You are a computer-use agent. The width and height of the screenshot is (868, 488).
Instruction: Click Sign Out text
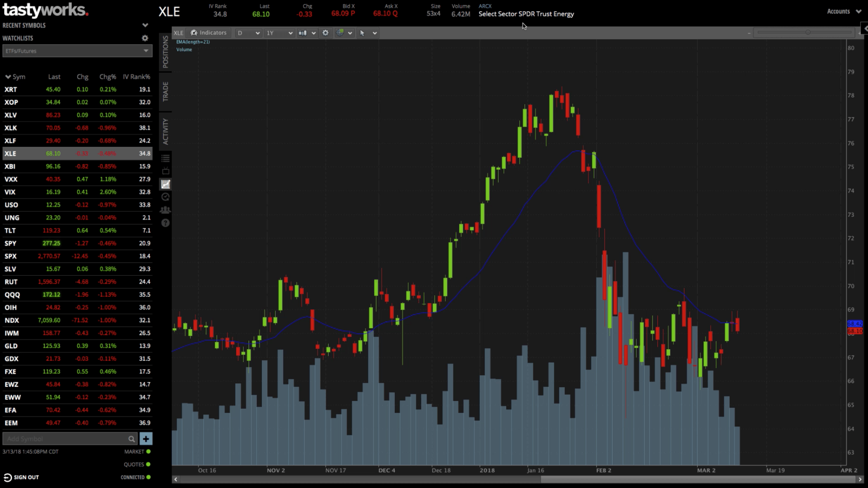(x=26, y=477)
